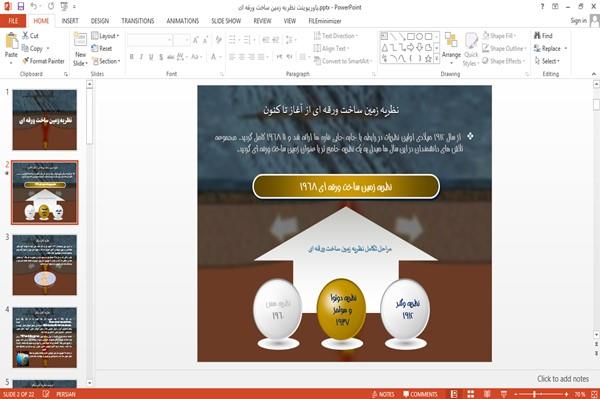Switch to the SLIDE SHOW tab
Image resolution: width=600 pixels, height=399 pixels.
click(226, 21)
